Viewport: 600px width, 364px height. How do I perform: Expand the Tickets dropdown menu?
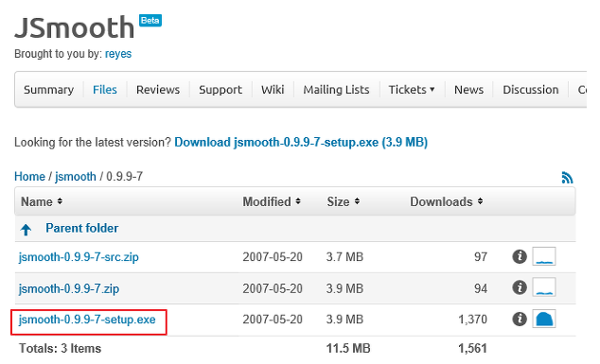(x=412, y=90)
